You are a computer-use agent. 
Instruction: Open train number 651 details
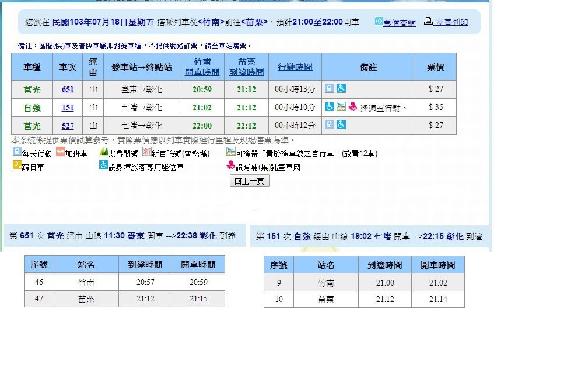[x=68, y=89]
